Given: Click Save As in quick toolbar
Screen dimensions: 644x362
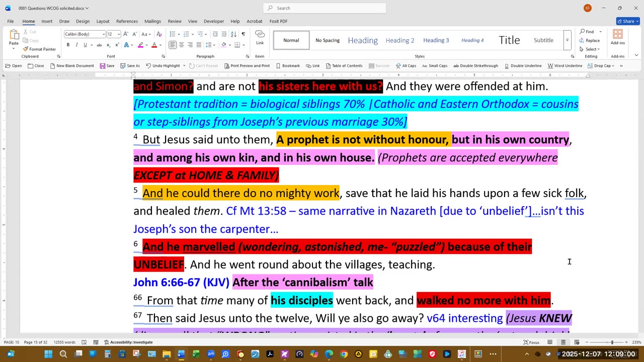Looking at the screenshot, I should 130,66.
